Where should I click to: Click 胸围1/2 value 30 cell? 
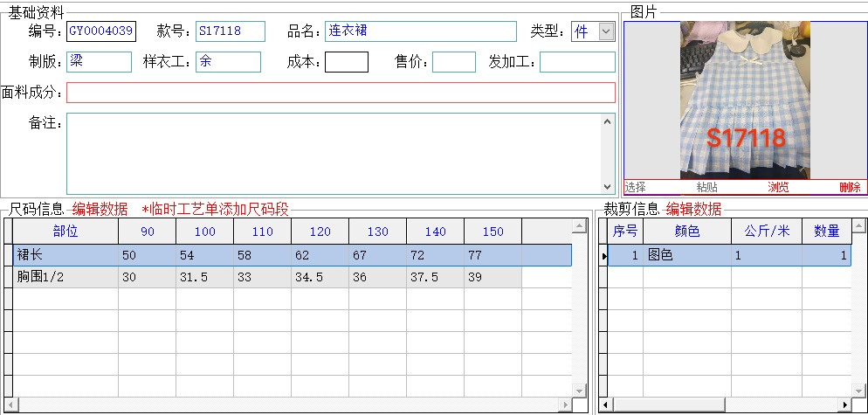point(148,277)
